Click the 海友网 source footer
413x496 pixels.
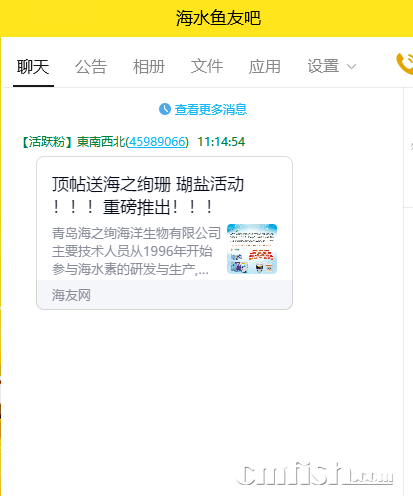coord(71,295)
